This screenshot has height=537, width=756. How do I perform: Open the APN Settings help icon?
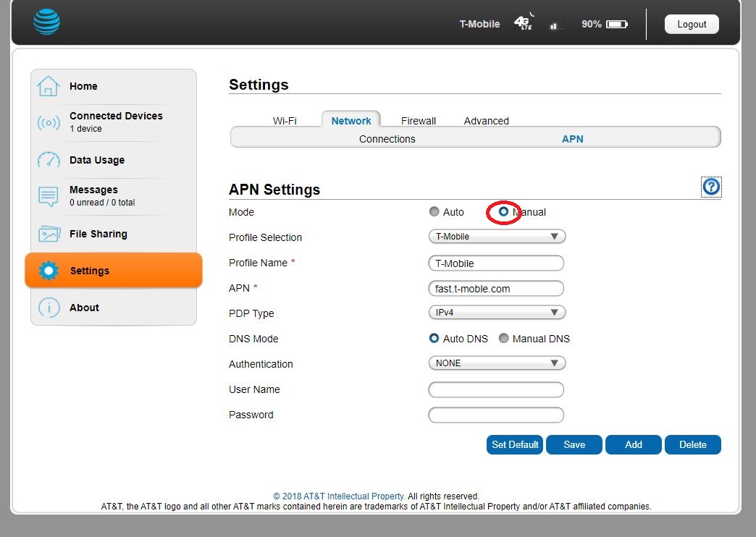[x=710, y=187]
